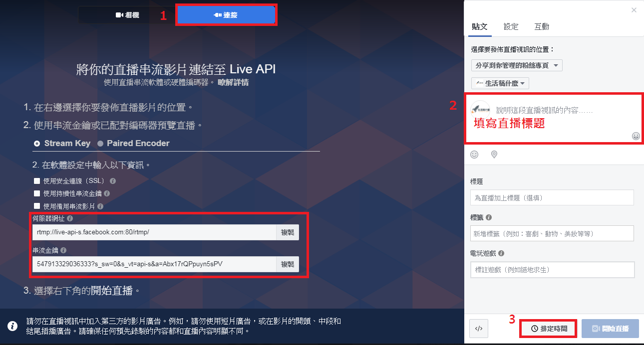Click the 排定時間 schedule button
644x345 pixels.
549,329
